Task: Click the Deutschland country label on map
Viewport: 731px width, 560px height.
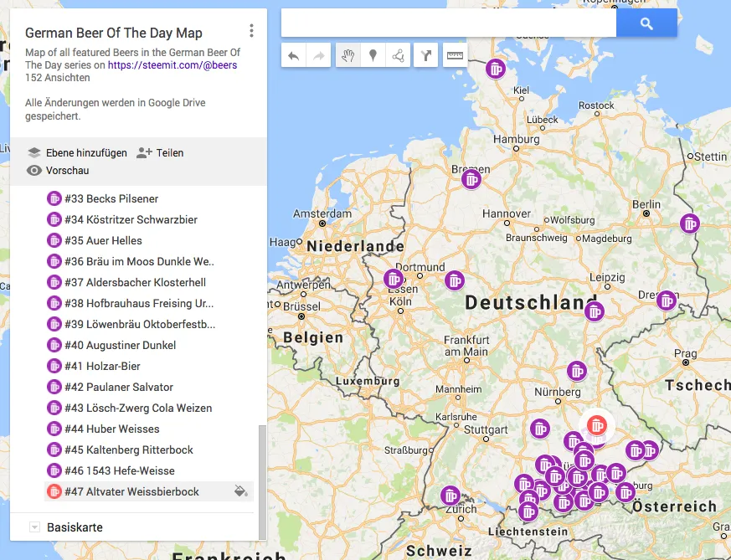Action: pos(531,303)
